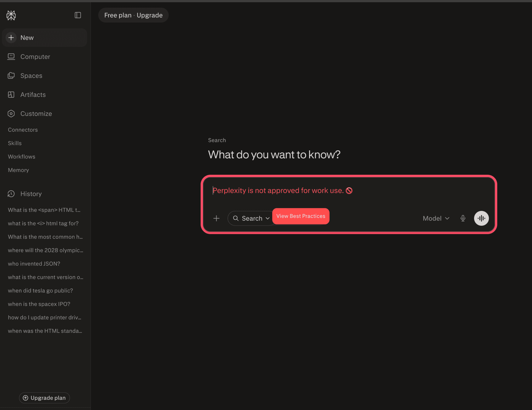Screen dimensions: 532x410
Task: Click the History clock icon
Action: (x=11, y=194)
